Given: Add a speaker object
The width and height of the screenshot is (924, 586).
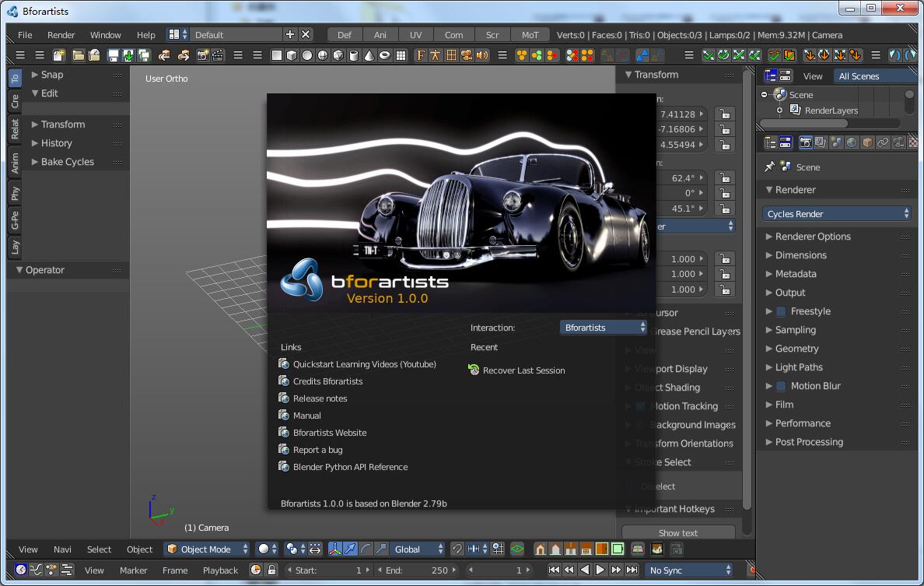Looking at the screenshot, I should [x=482, y=55].
